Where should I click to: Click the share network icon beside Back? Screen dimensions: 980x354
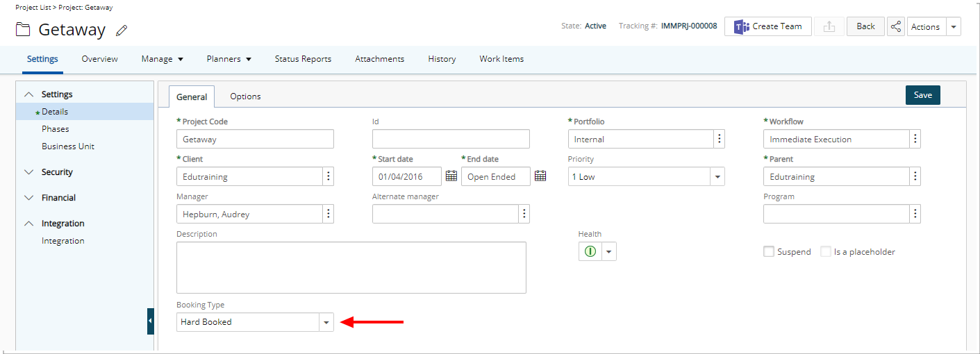point(896,26)
